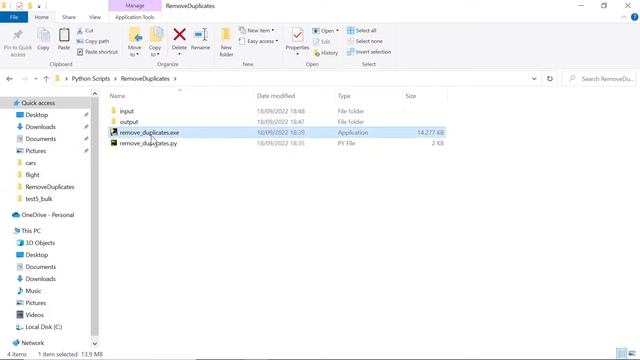Switch to the Share ribbon tab
The image size is (640, 360).
click(69, 17)
